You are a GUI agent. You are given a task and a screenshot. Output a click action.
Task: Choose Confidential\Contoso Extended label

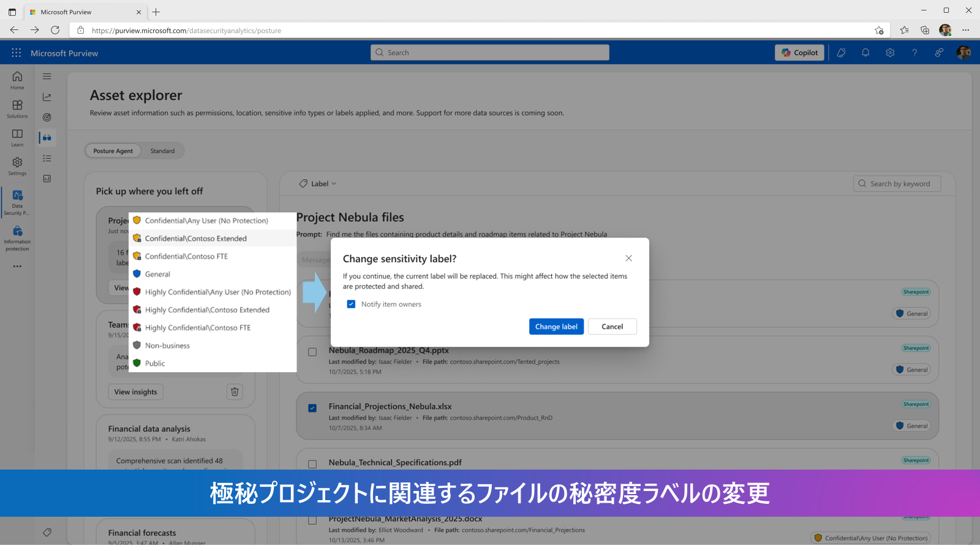pyautogui.click(x=213, y=238)
